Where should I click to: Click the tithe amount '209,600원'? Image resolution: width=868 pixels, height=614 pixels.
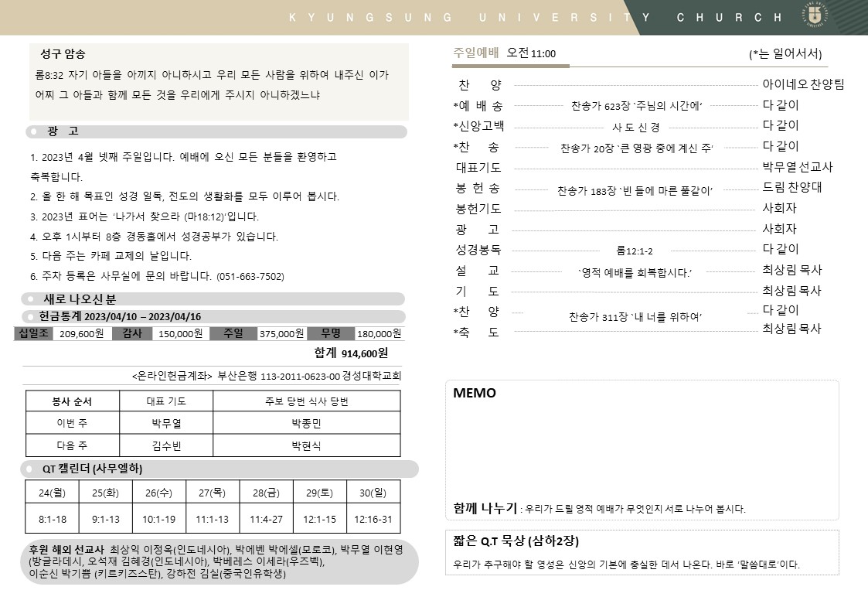click(x=81, y=333)
